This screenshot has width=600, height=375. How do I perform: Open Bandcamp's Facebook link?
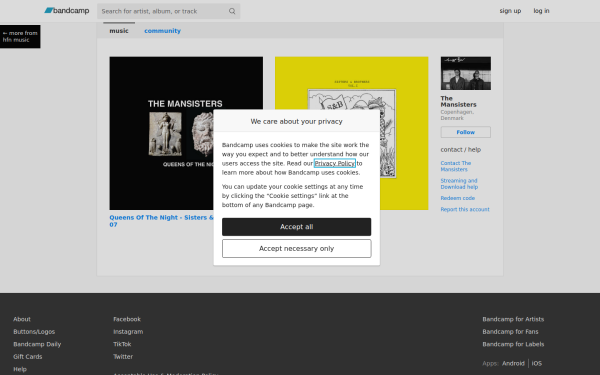(x=127, y=319)
